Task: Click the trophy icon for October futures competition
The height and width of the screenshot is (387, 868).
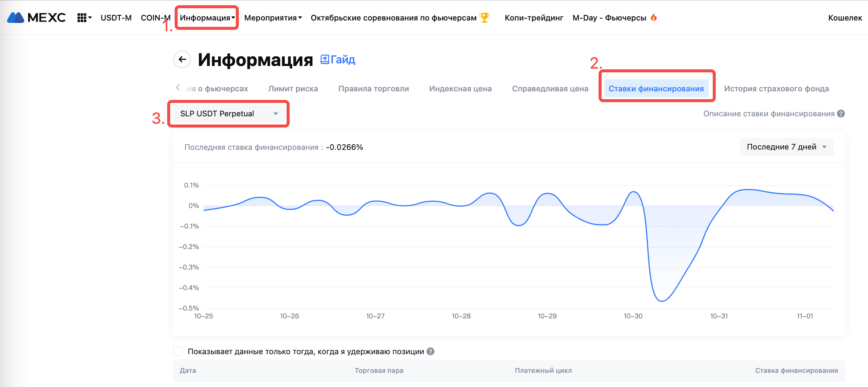Action: pyautogui.click(x=484, y=18)
